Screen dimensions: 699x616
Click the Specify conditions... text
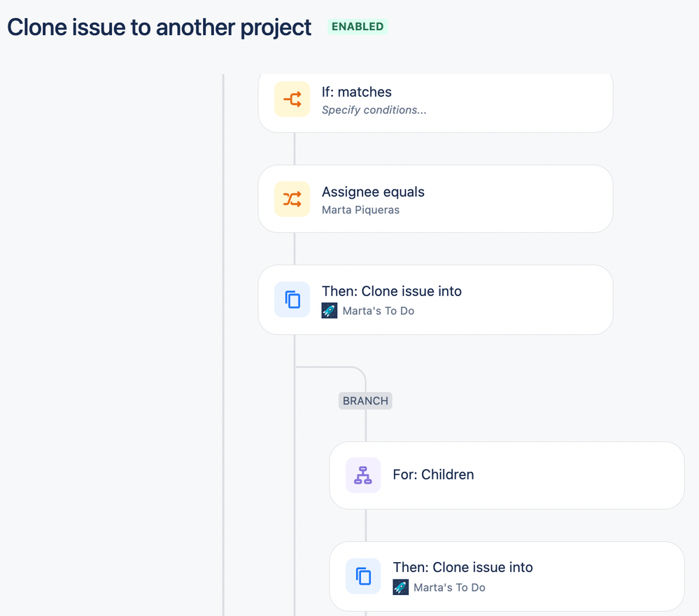point(374,110)
